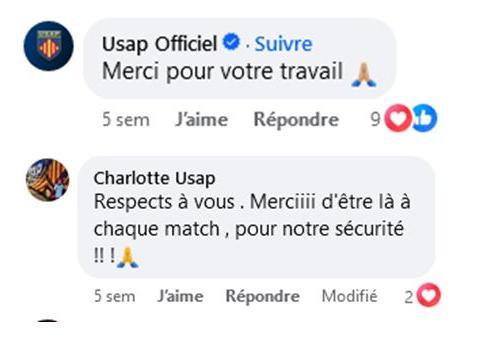The image size is (484, 360).
Task: Click heart reaction on Charlotte's comment
Action: tap(429, 295)
